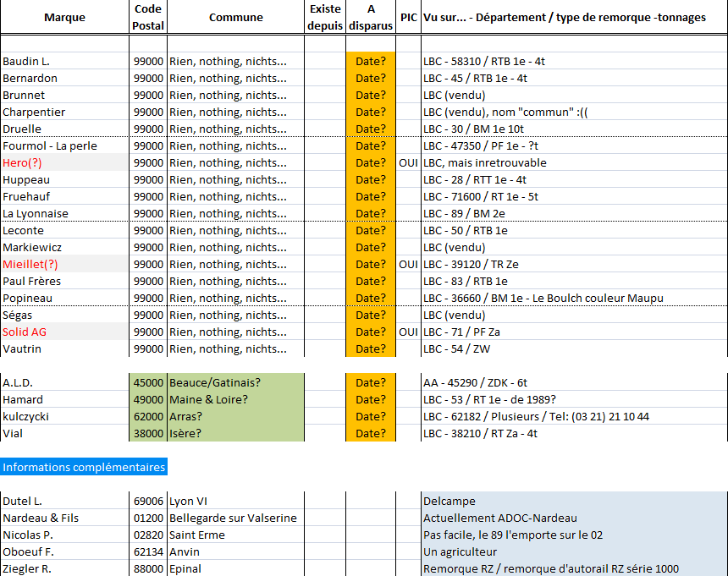The image size is (728, 576).
Task: Select the Saint Erme commune cell
Action: click(x=235, y=535)
